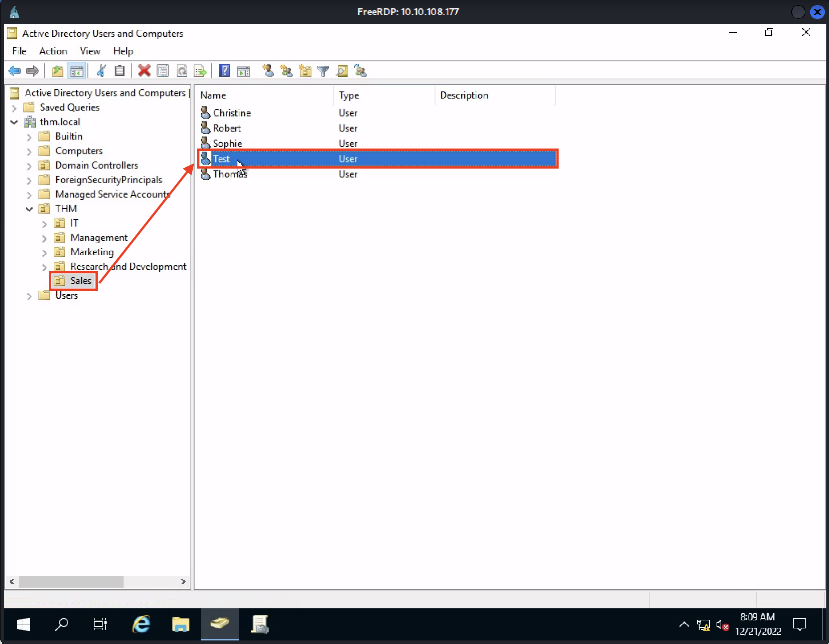This screenshot has width=829, height=644.
Task: Open taskbar search magnifier
Action: pyautogui.click(x=62, y=625)
